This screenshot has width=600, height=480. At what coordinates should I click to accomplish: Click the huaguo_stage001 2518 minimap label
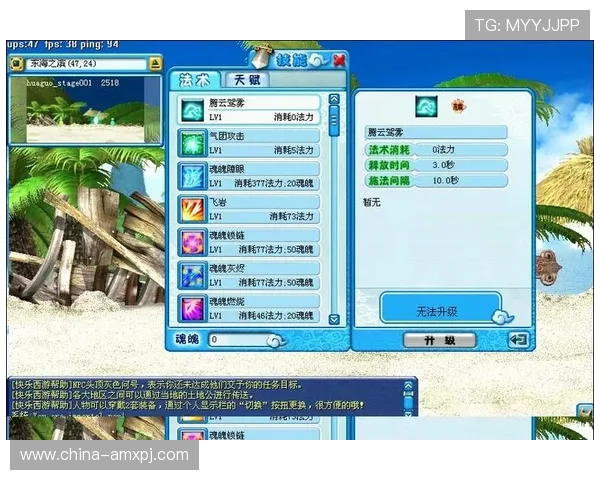73,83
